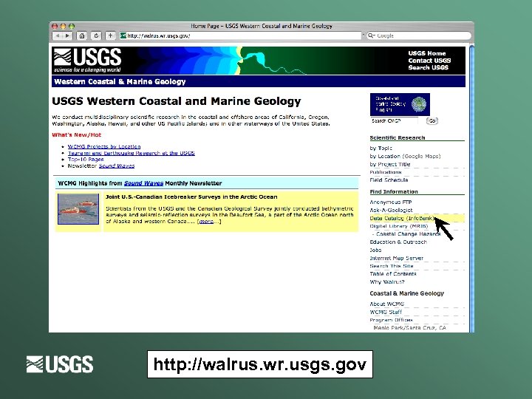Viewport: 532px width, 399px height.
Task: Open the Coastal and Marine Geology Program badge
Action: [400, 104]
